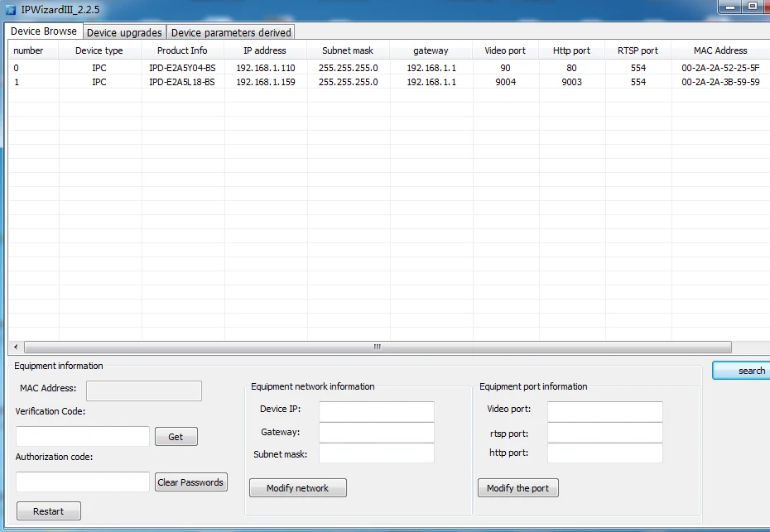Click the horizontal scrollbar thumb

378,347
